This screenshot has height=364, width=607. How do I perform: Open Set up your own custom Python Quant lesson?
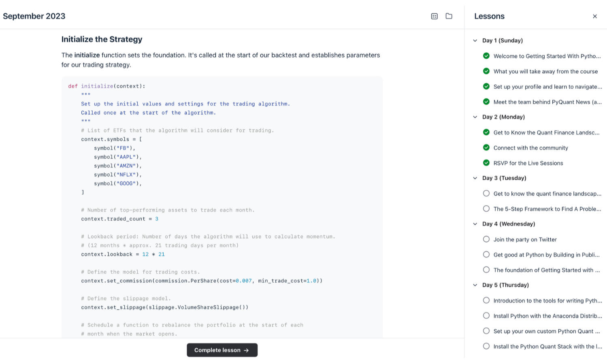tap(546, 331)
